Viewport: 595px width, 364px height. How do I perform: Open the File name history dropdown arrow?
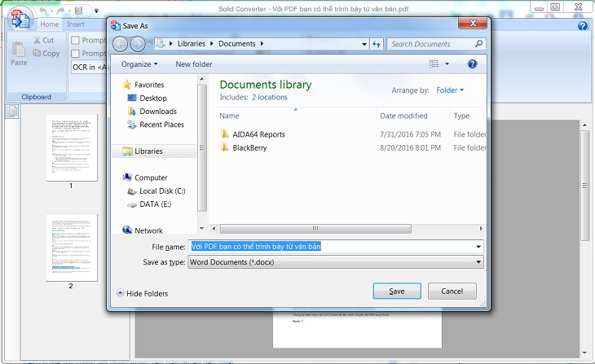point(478,247)
